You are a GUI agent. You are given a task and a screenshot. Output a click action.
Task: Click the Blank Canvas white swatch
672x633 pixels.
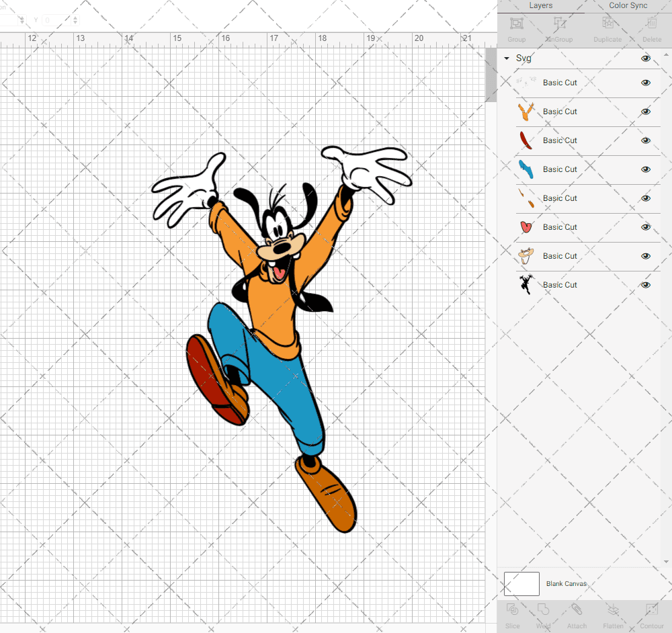coord(521,584)
